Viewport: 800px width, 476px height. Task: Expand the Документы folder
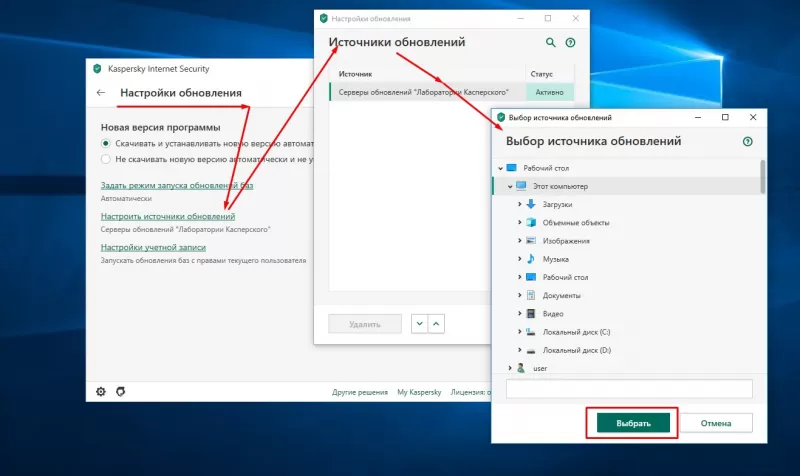[519, 295]
